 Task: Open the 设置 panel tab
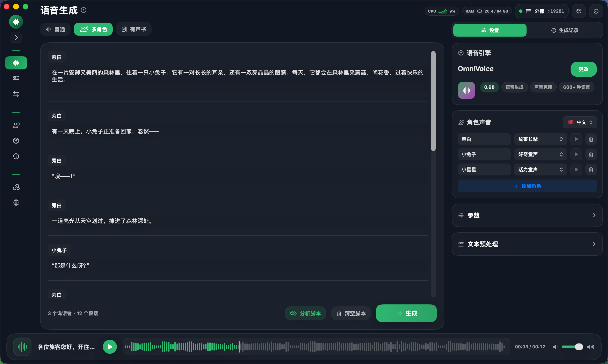(x=490, y=30)
